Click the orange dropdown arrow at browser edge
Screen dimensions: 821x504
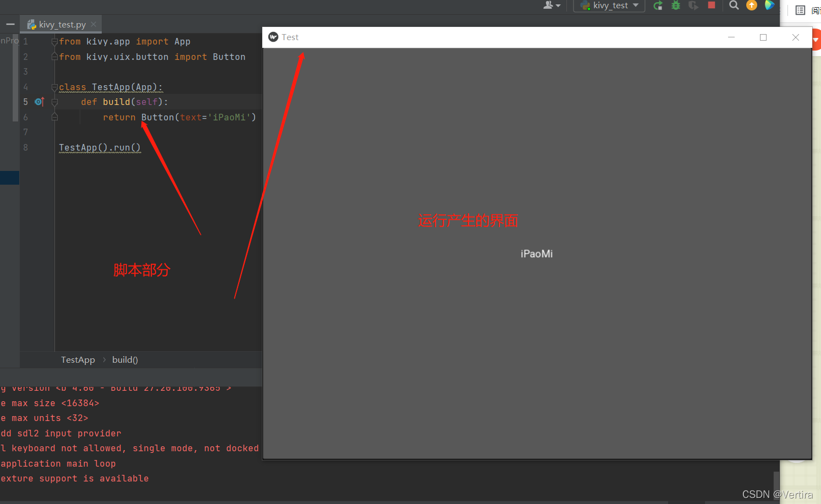click(816, 40)
